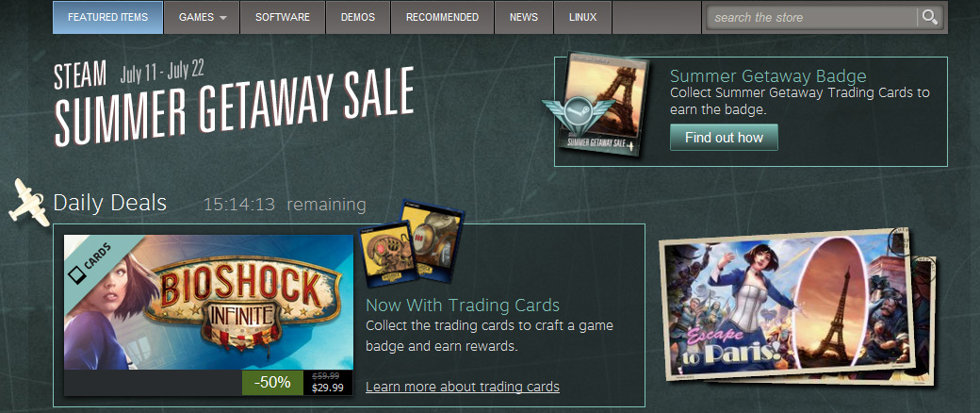Click the Eiffel Tower badge card image
The width and height of the screenshot is (980, 413).
pyautogui.click(x=601, y=102)
